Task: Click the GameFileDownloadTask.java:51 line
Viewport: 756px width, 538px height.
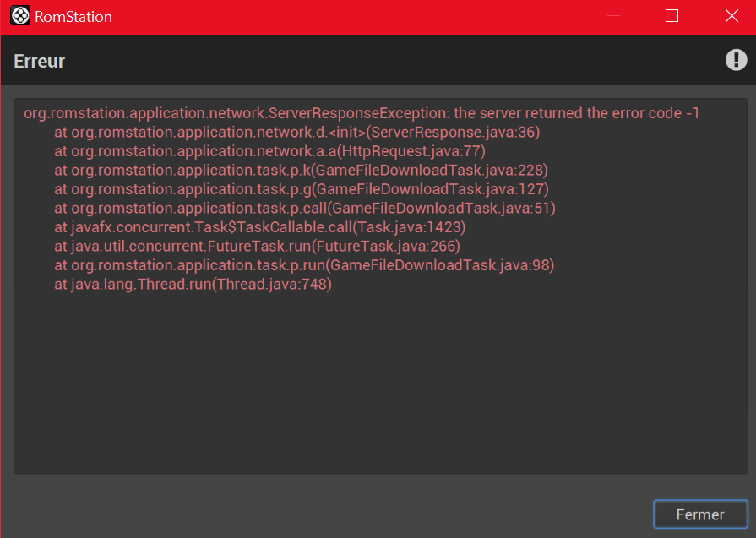Action: (305, 209)
